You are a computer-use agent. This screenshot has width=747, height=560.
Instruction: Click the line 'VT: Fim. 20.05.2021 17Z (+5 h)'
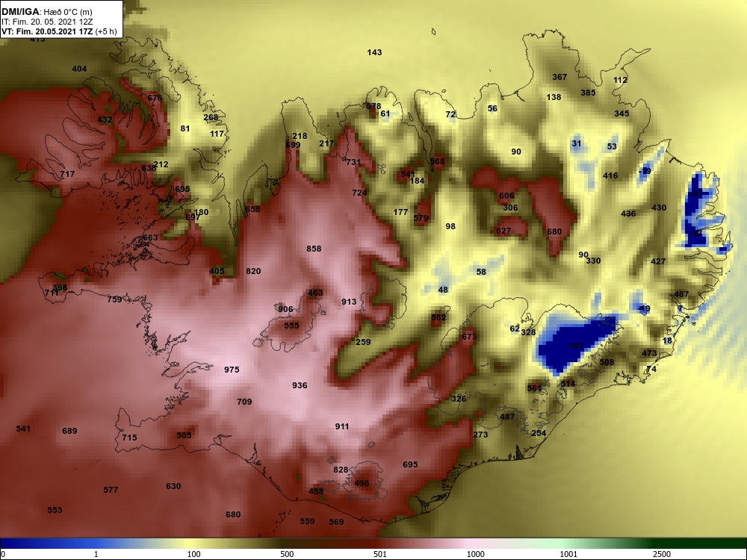tap(59, 31)
